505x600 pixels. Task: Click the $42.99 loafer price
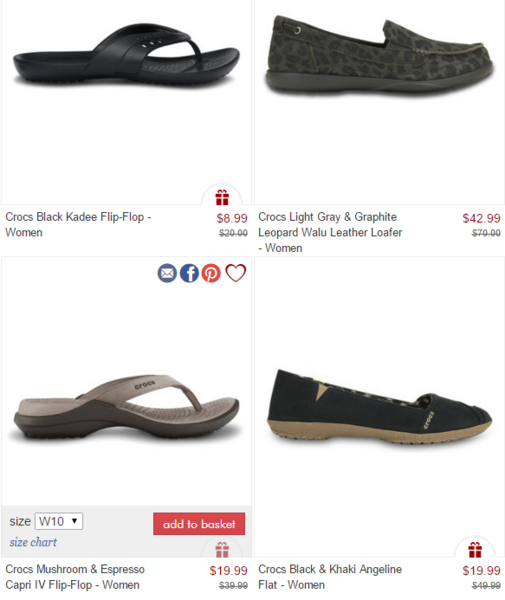(481, 218)
